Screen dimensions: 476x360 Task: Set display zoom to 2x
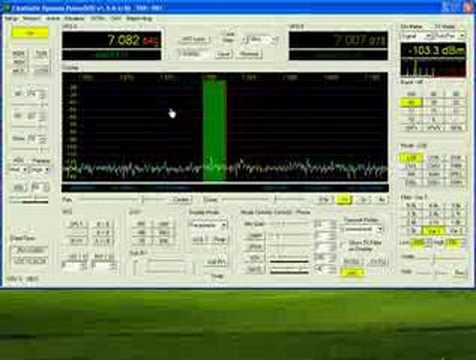point(363,200)
